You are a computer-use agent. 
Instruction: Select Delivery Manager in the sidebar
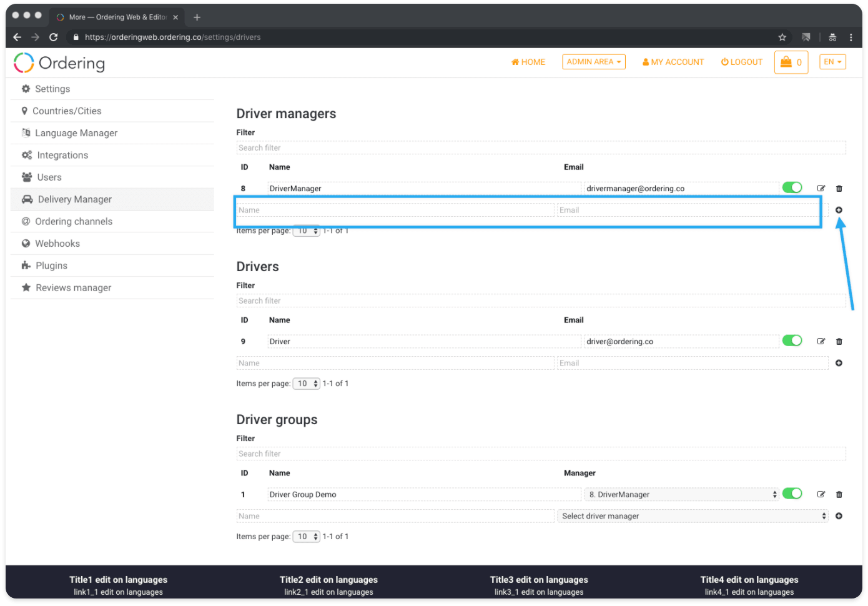[112, 199]
